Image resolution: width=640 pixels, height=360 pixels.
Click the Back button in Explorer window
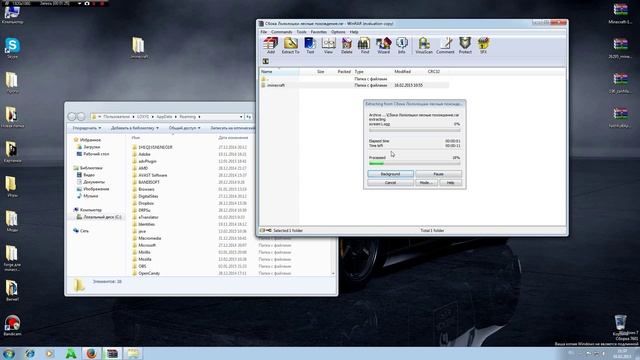click(x=72, y=117)
